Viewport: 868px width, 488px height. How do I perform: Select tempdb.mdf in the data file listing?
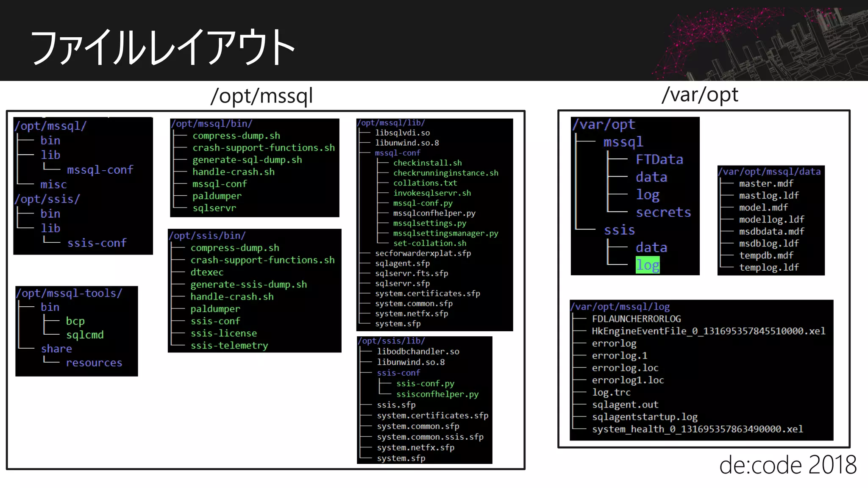(766, 256)
